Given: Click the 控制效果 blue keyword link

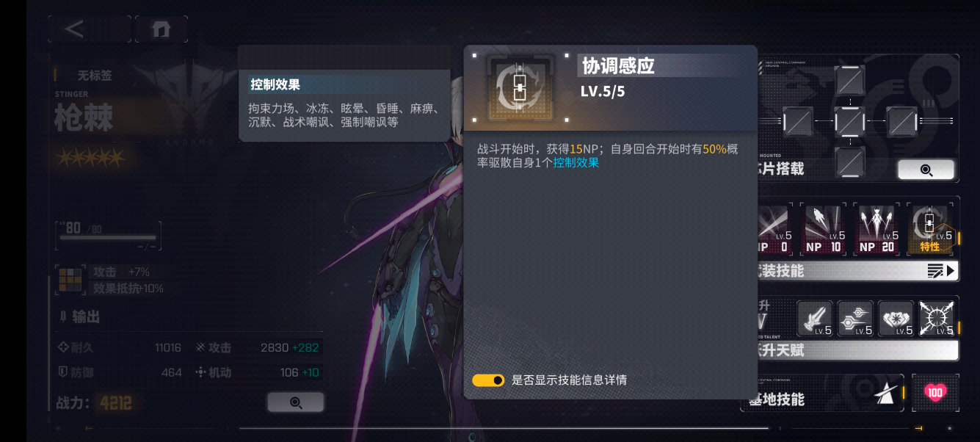Looking at the screenshot, I should click(x=576, y=163).
